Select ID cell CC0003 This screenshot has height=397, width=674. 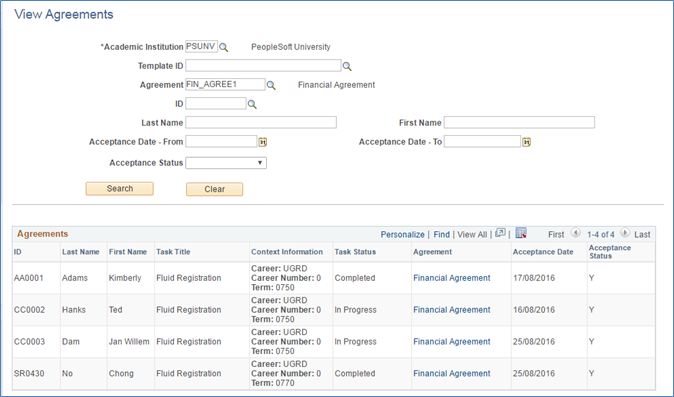[x=29, y=342]
